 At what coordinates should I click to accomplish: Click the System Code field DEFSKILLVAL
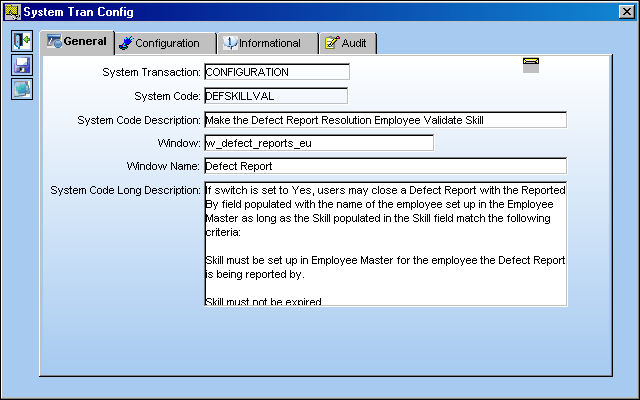(x=276, y=96)
